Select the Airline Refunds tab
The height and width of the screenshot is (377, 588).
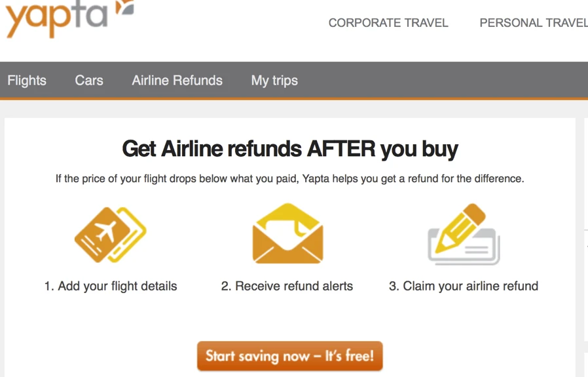(x=177, y=81)
